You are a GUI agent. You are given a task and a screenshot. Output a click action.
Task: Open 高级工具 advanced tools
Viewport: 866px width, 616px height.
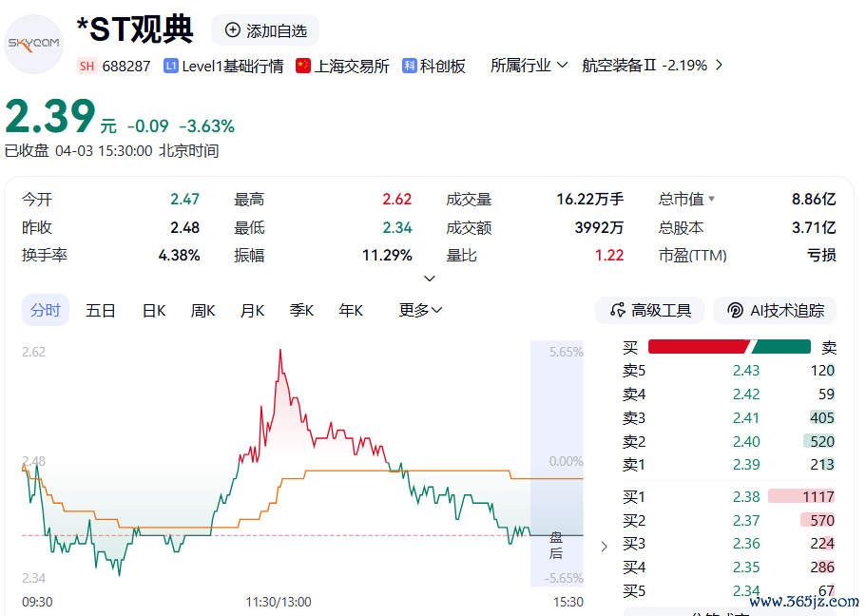(649, 311)
